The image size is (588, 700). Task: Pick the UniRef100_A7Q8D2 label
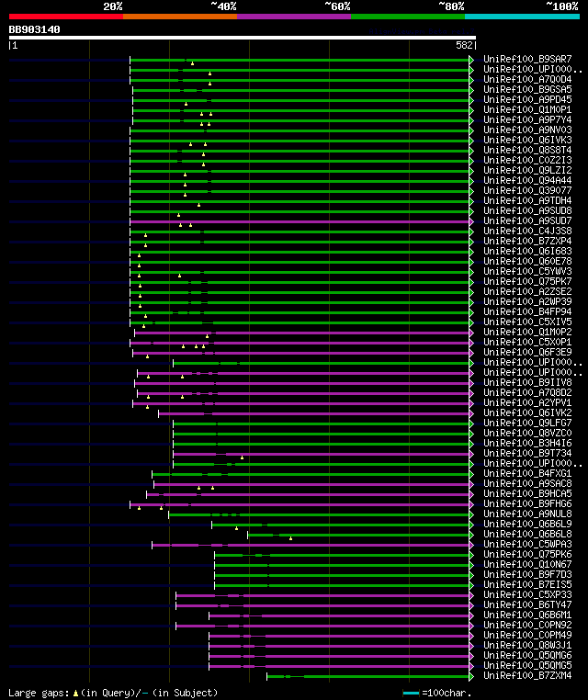[x=527, y=392]
